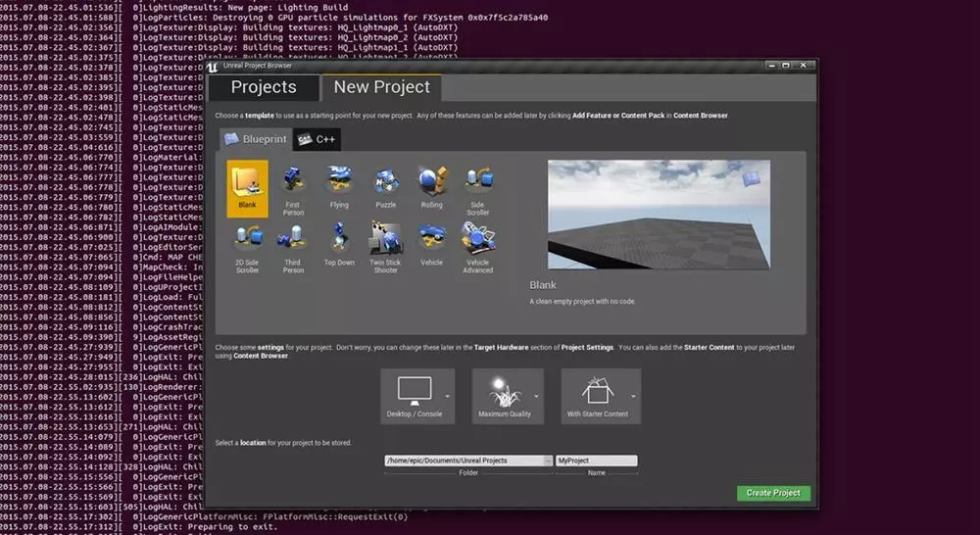Maximize the Unreal Project Browser window
The height and width of the screenshot is (535, 980).
pos(786,66)
